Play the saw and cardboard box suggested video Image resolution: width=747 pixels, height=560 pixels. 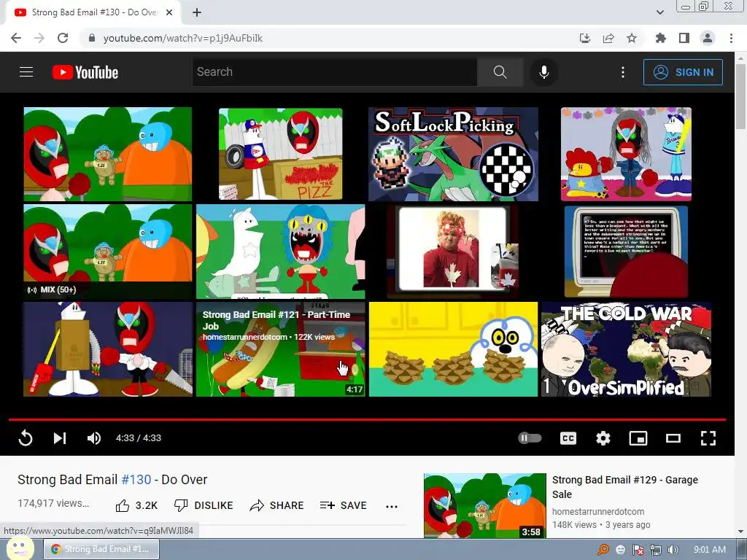click(108, 349)
